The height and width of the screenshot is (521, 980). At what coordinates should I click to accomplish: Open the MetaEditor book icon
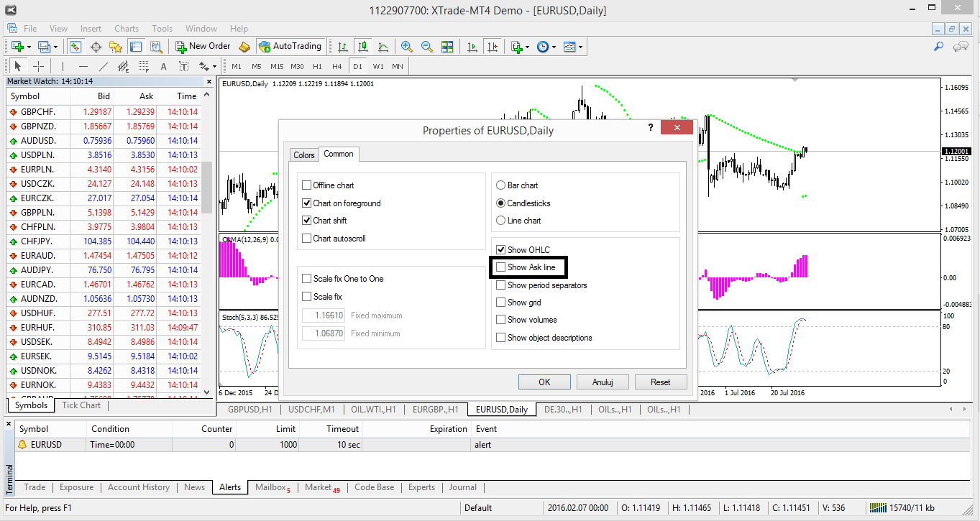[244, 47]
